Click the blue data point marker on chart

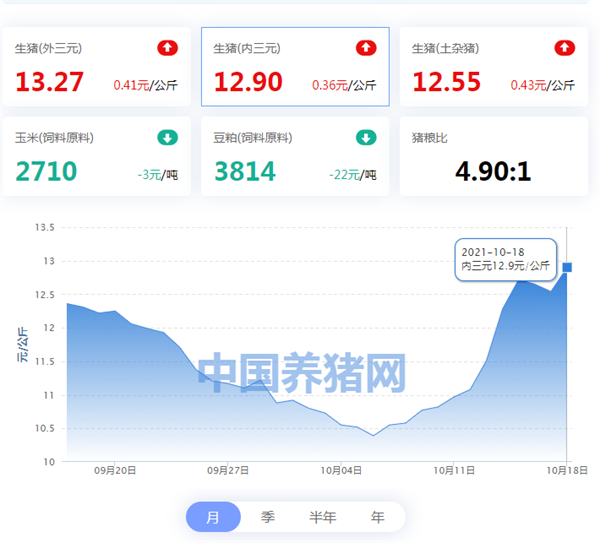(567, 267)
